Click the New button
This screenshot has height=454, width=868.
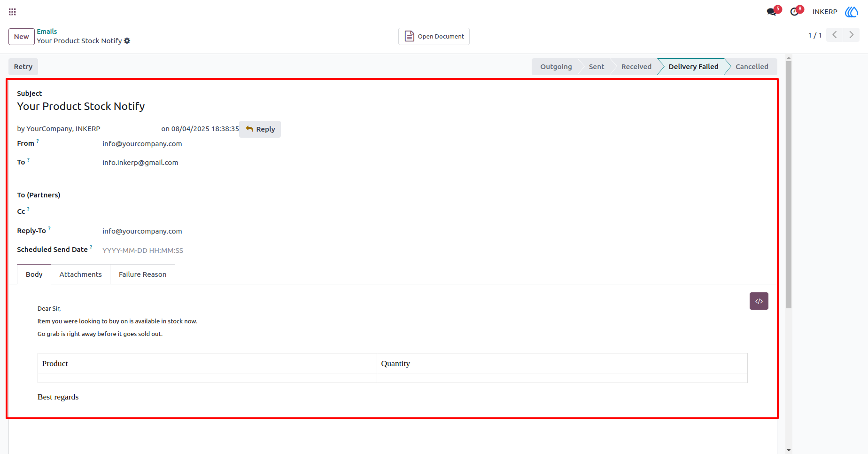tap(22, 37)
